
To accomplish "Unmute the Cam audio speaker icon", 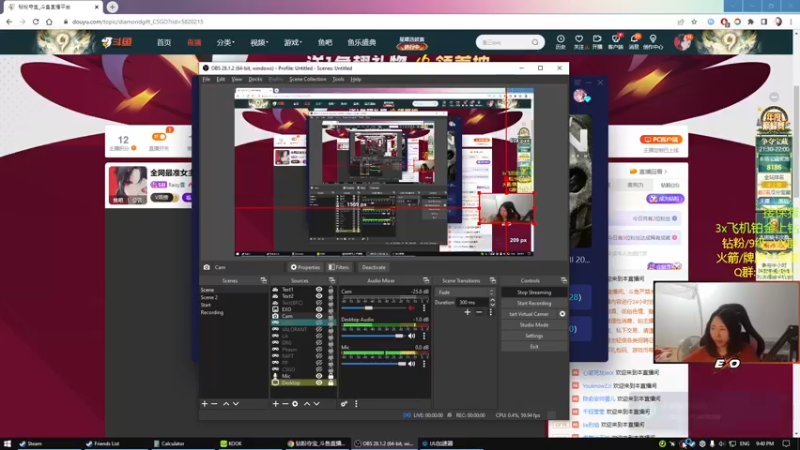I will tap(412, 308).
